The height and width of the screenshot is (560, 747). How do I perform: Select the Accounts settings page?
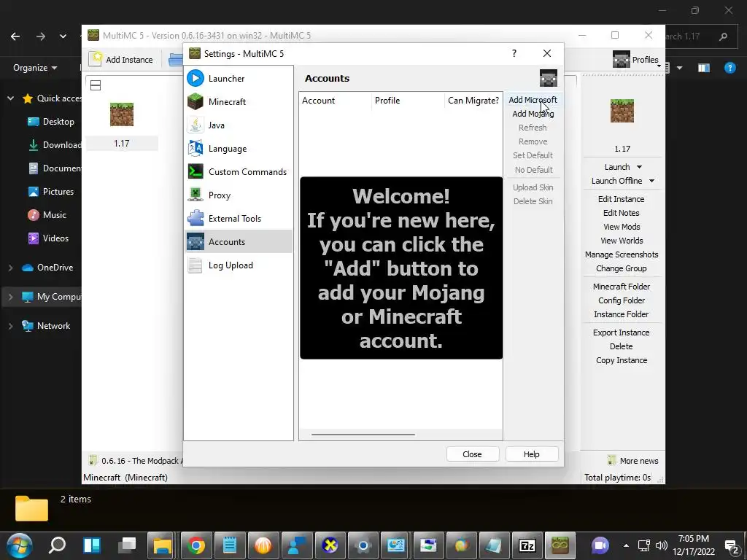[x=239, y=242]
